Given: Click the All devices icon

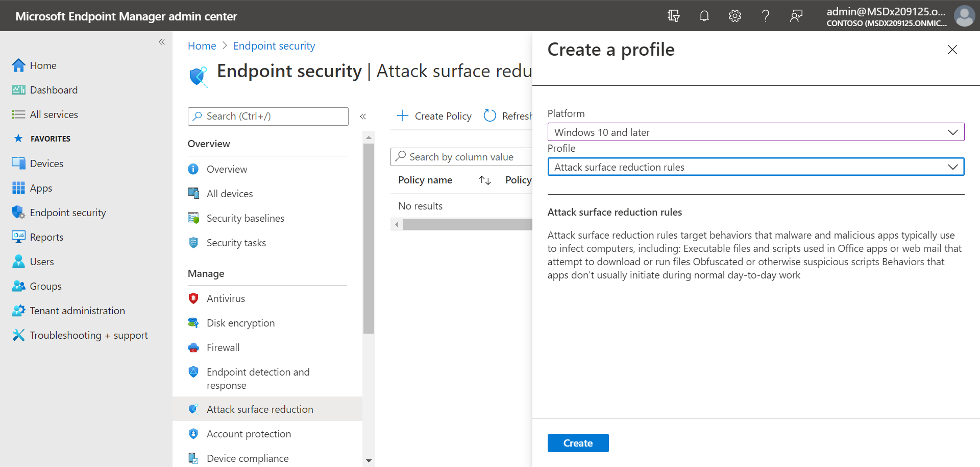Looking at the screenshot, I should click(193, 194).
